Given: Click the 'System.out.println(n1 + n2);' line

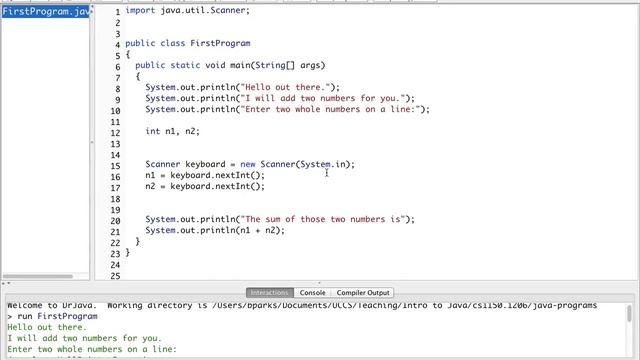Looking at the screenshot, I should point(215,230).
